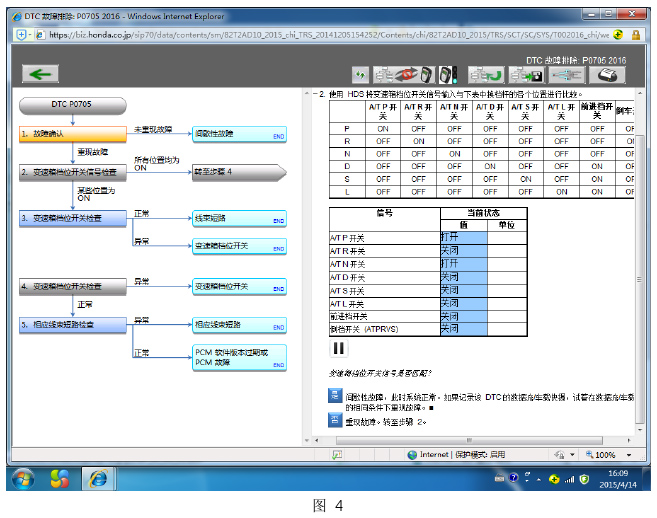
Task: Click the HDS tester status light icon
Action: pyautogui.click(x=447, y=75)
